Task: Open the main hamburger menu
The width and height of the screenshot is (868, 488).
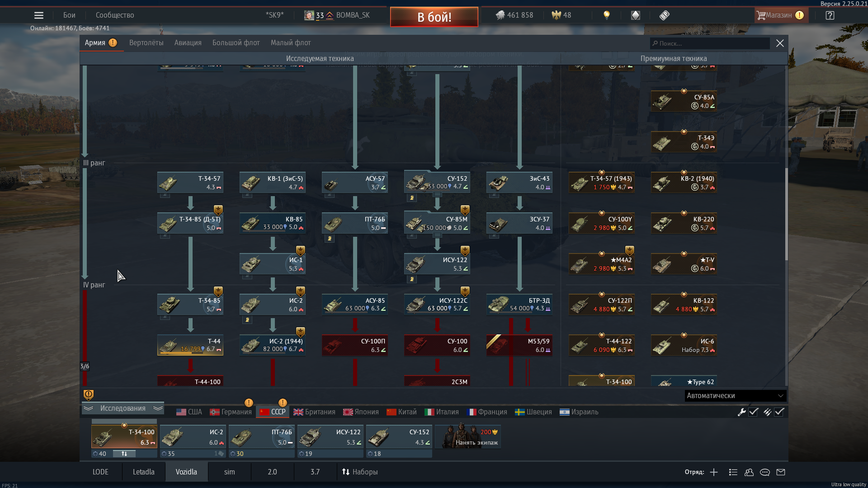Action: tap(39, 15)
